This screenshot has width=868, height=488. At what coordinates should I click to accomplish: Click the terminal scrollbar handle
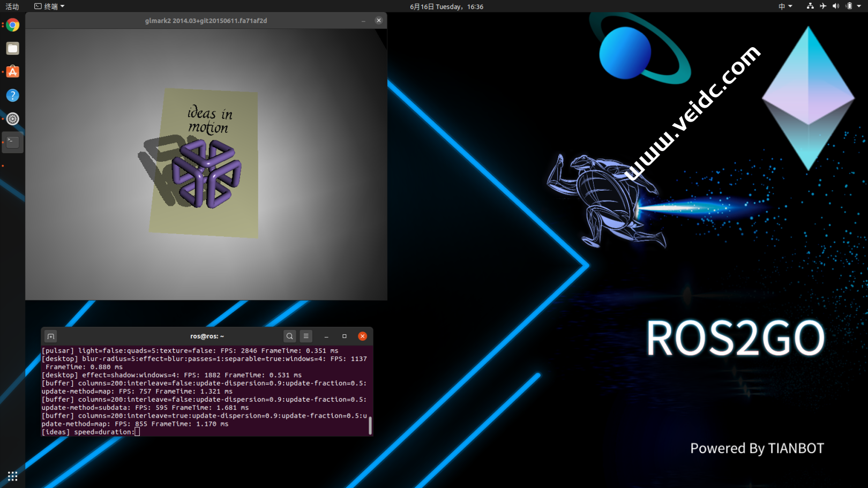click(370, 425)
